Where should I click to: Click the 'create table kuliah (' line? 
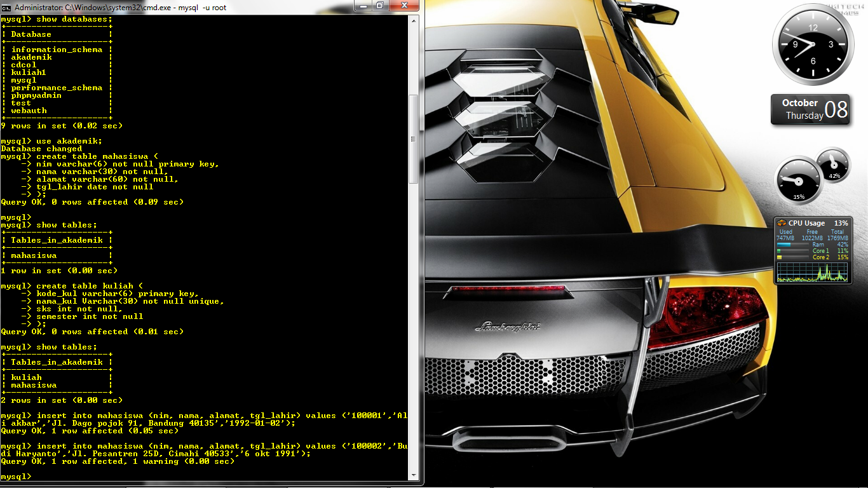tap(72, 286)
